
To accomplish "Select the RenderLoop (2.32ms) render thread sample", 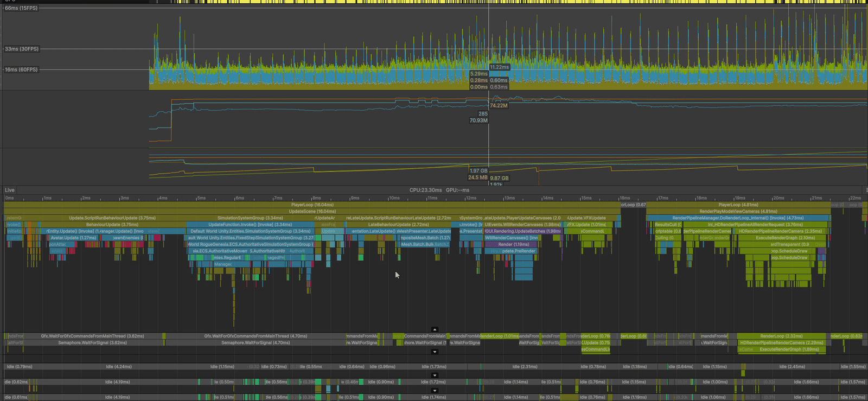I will pyautogui.click(x=781, y=336).
